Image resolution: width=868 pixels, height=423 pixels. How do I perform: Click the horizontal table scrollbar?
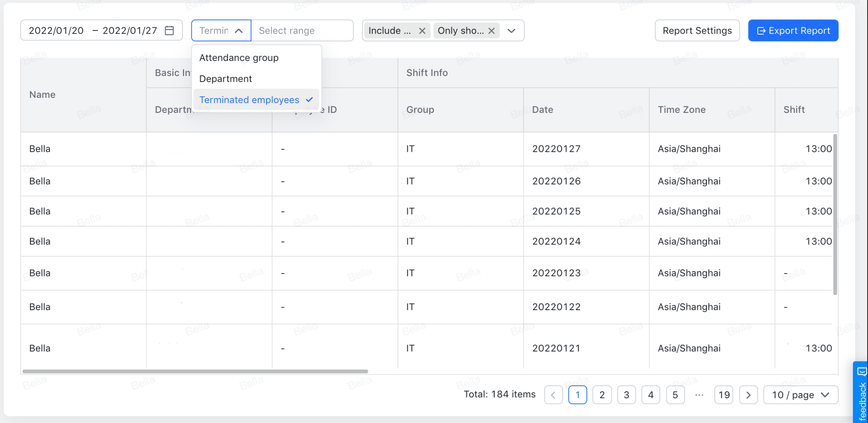pos(195,371)
